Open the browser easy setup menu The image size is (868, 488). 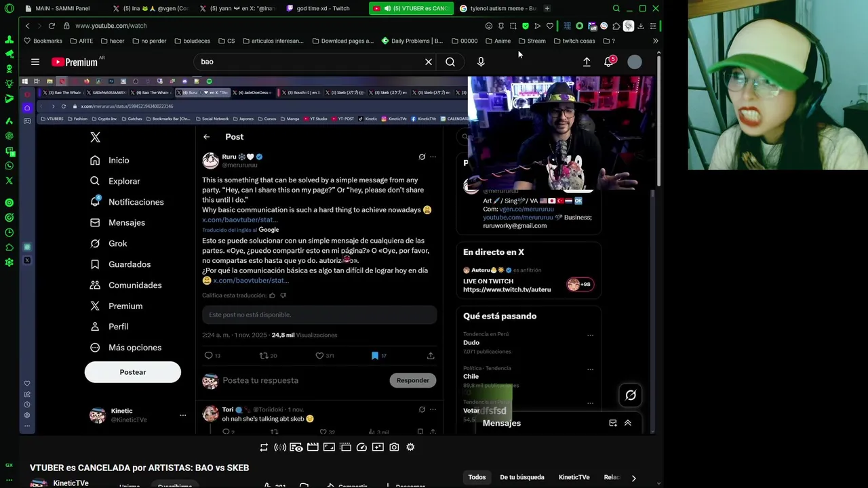pos(653,26)
